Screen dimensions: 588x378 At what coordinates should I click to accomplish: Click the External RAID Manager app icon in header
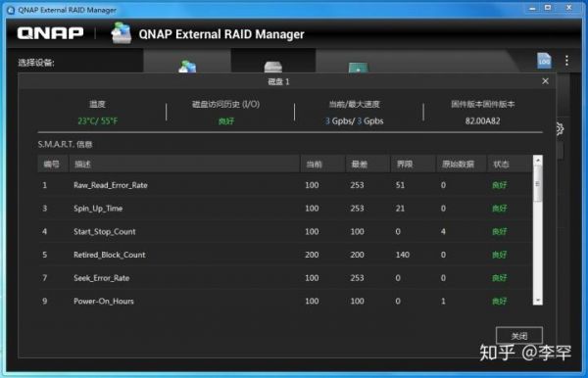coord(122,33)
